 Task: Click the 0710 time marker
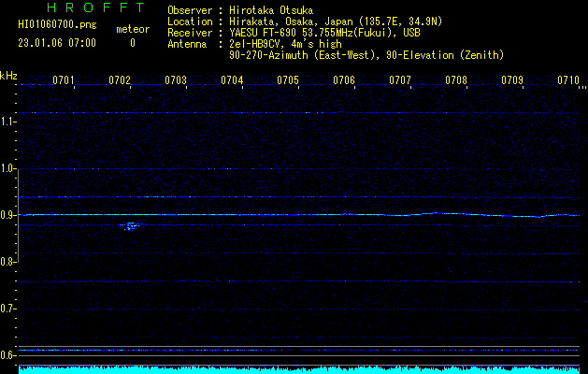[568, 80]
